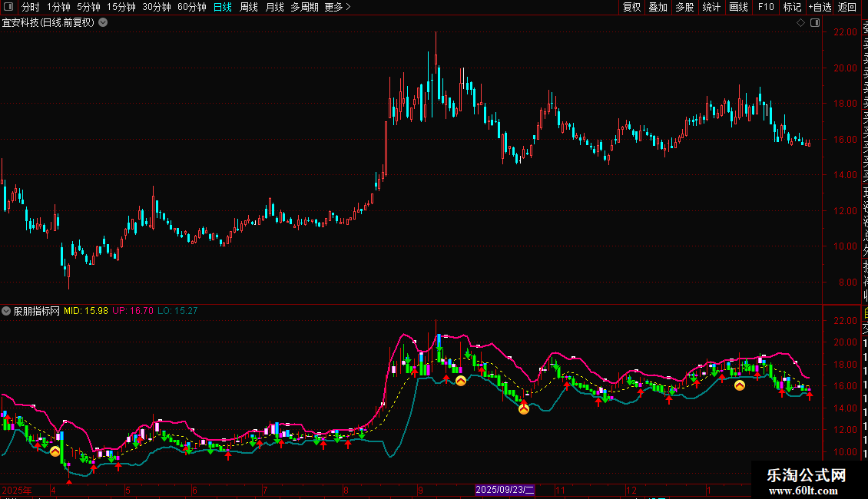Activate 画线 drawing tools

tap(738, 7)
